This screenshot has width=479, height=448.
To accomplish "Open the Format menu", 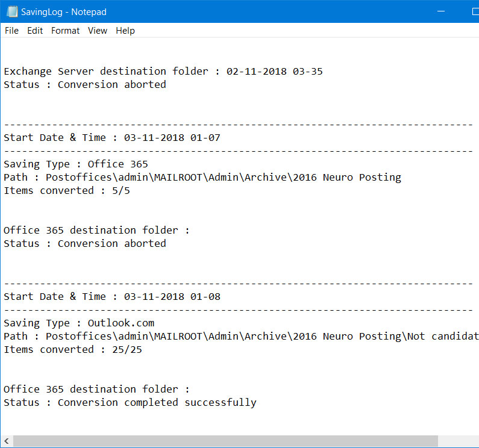I will (65, 31).
